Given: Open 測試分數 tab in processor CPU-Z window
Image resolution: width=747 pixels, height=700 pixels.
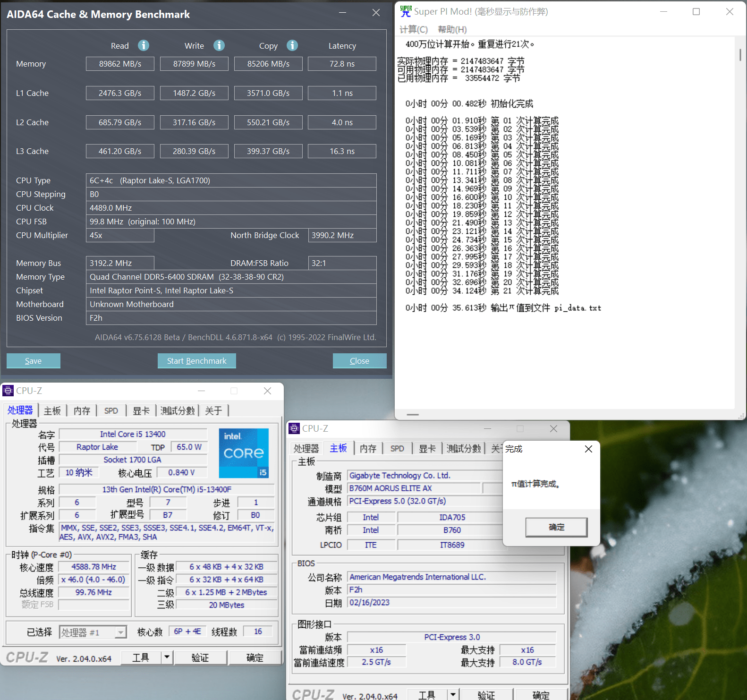Looking at the screenshot, I should [x=178, y=410].
